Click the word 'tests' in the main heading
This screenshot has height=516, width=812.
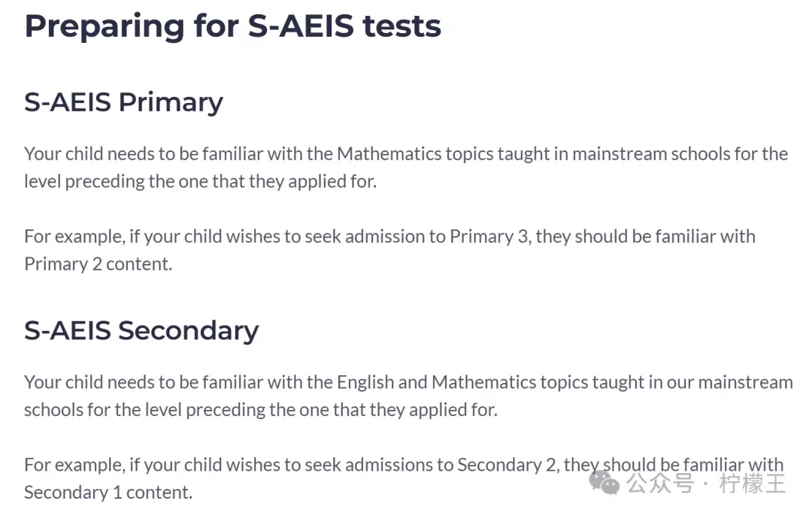point(401,26)
